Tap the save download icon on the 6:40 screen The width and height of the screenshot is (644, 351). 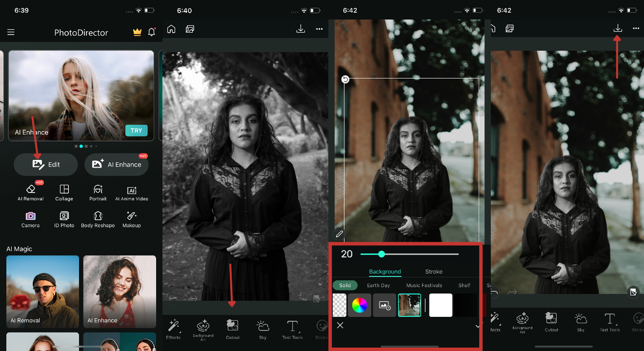300,29
